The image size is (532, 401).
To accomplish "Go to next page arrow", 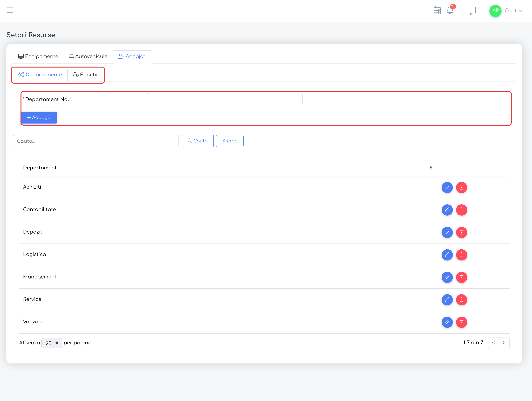I will (x=504, y=343).
